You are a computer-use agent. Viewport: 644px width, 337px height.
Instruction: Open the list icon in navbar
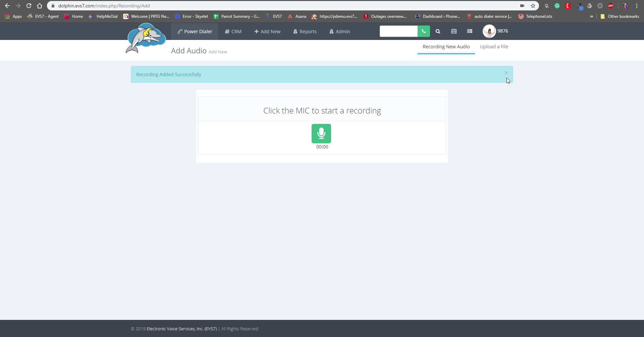coord(470,31)
